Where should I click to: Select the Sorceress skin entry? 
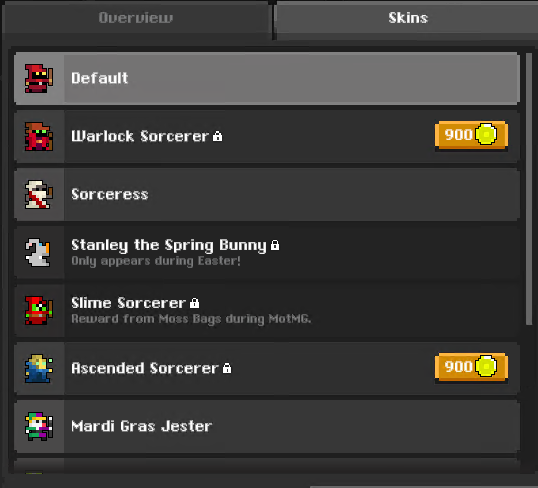[267, 194]
